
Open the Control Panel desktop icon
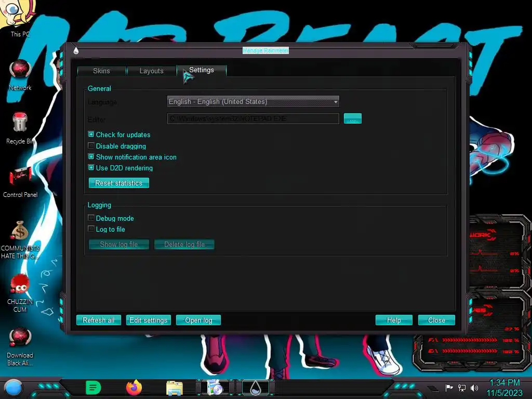pos(20,182)
